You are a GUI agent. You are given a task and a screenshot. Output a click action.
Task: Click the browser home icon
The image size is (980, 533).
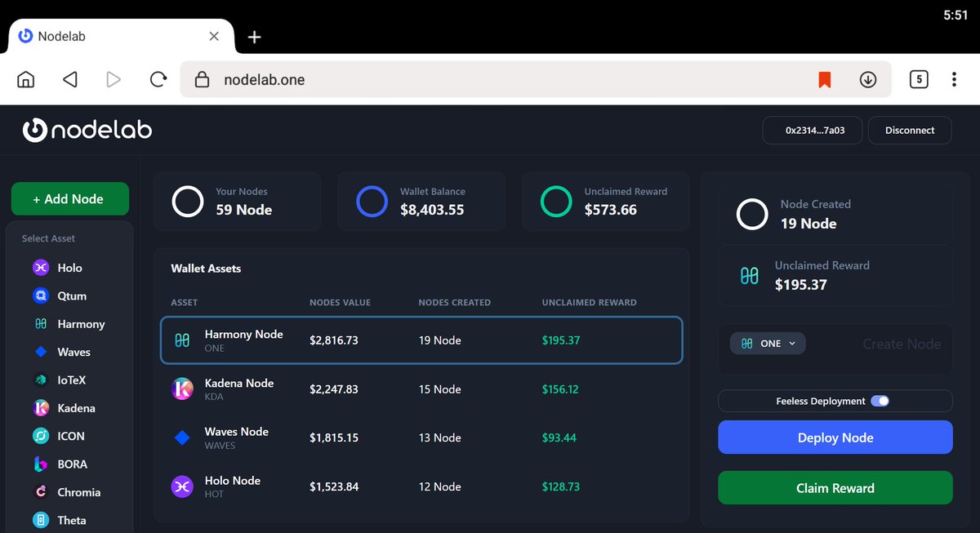coord(26,79)
